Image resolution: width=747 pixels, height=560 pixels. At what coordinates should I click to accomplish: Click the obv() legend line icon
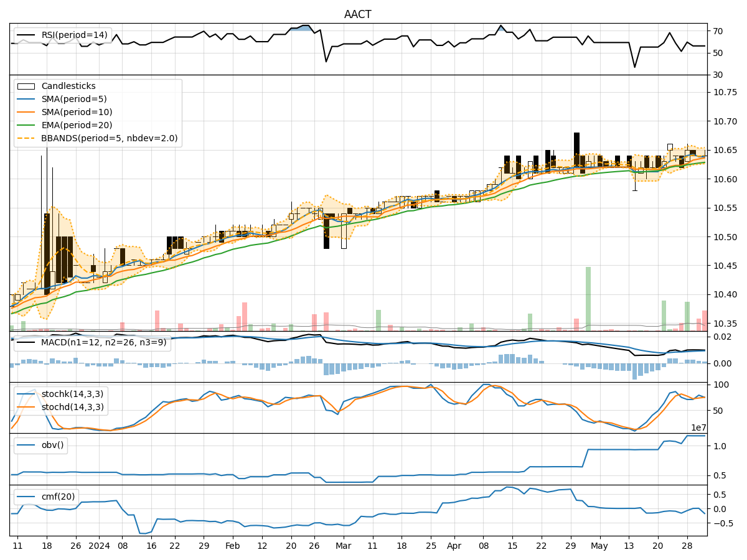tap(25, 443)
